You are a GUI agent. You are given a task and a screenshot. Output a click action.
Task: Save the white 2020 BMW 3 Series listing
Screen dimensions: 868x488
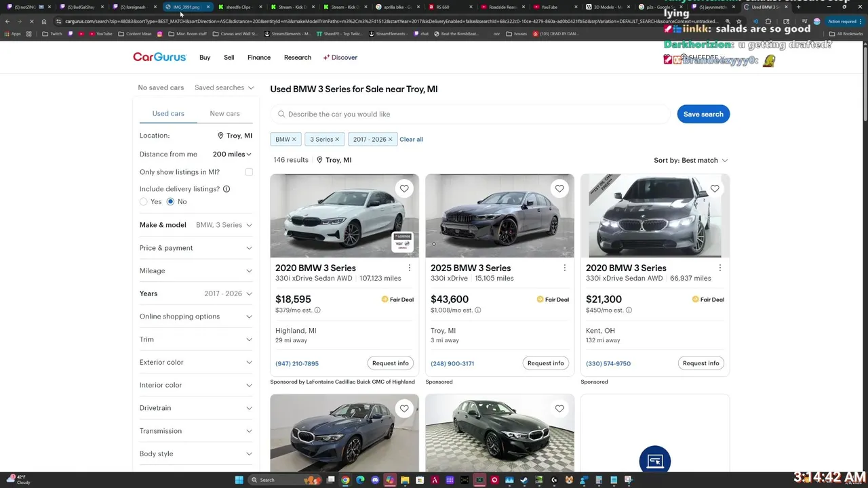(x=404, y=188)
